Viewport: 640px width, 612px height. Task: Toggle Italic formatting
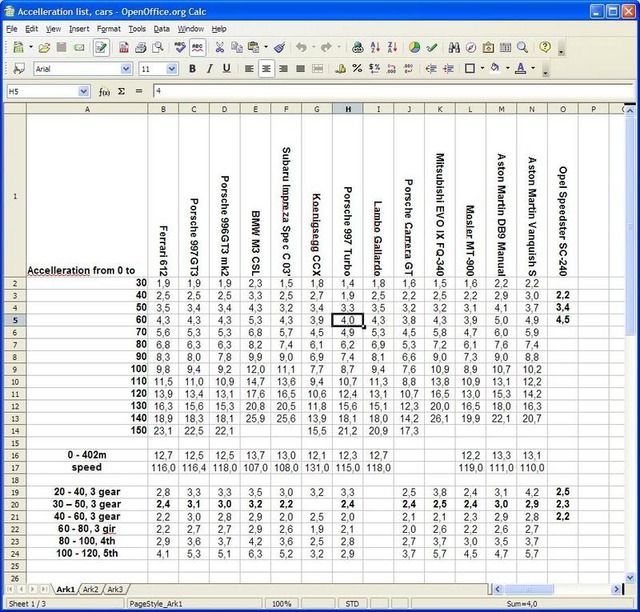[x=209, y=69]
